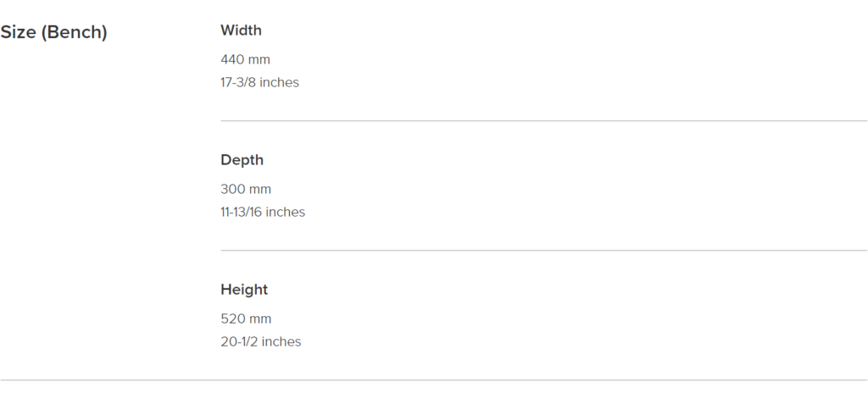868x393 pixels.
Task: Click the 11-13/16 inches depth value
Action: point(263,212)
